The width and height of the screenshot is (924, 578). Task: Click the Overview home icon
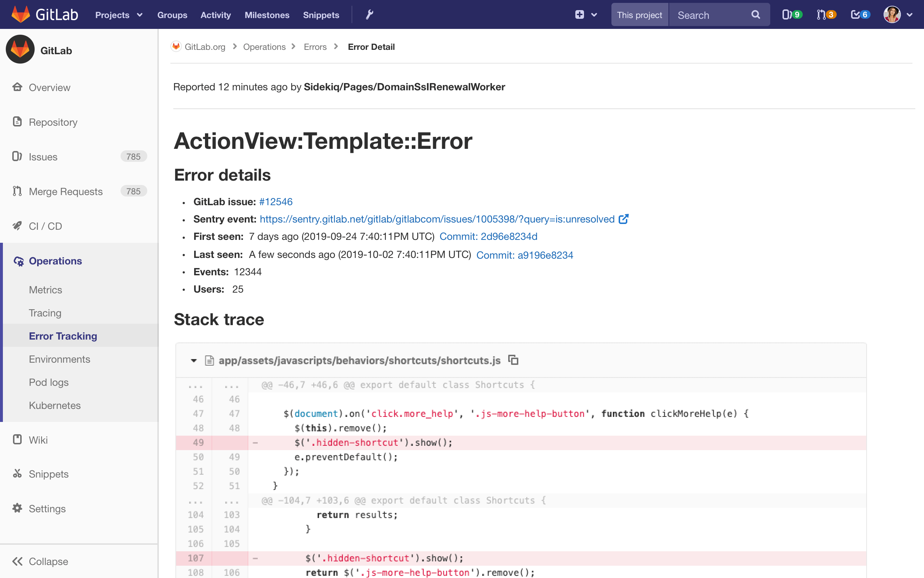pos(17,87)
